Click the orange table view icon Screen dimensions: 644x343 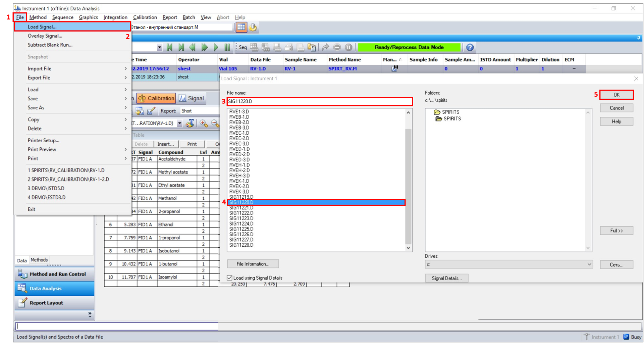point(241,27)
